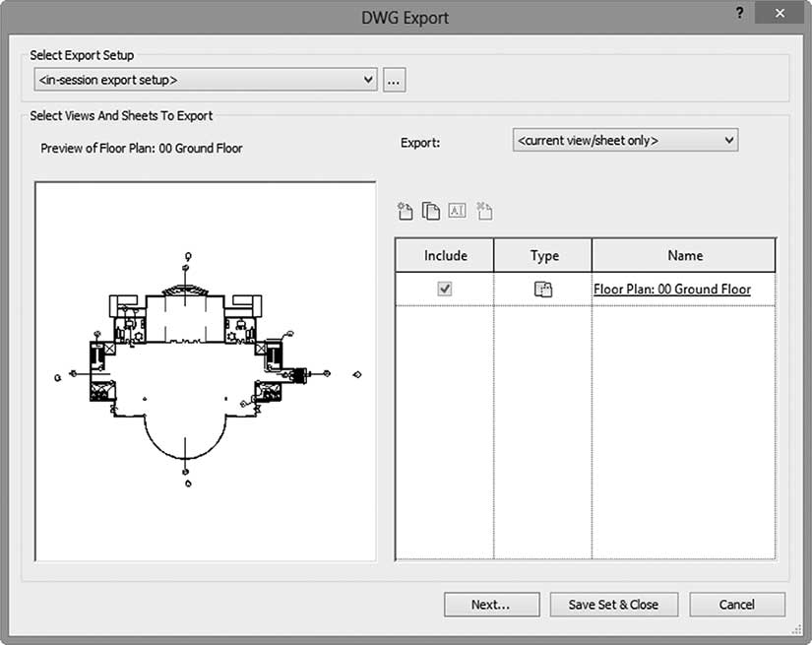Viewport: 812px width, 645px height.
Task: Open export setup ellipsis button
Action: 394,81
